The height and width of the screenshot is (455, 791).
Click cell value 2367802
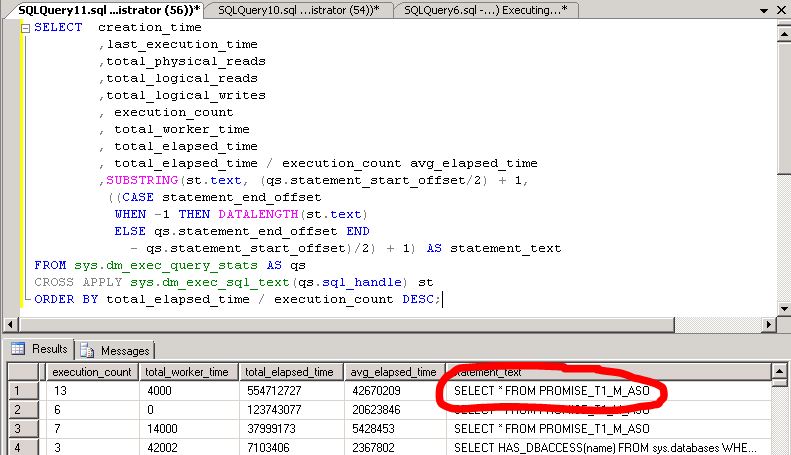(394, 447)
